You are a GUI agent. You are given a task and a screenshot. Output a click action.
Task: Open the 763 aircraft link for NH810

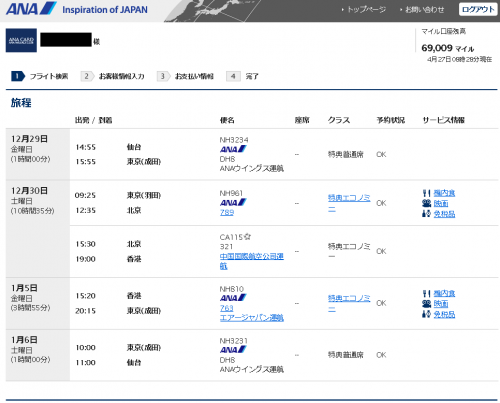(227, 308)
